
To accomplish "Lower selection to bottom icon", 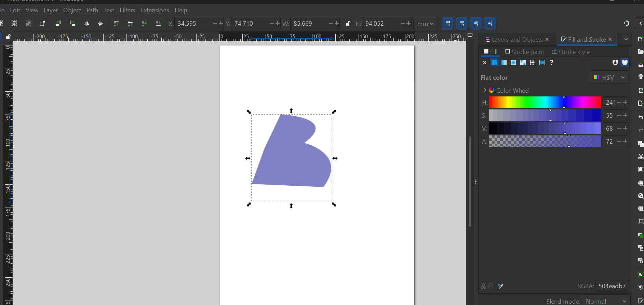I will click(x=158, y=24).
